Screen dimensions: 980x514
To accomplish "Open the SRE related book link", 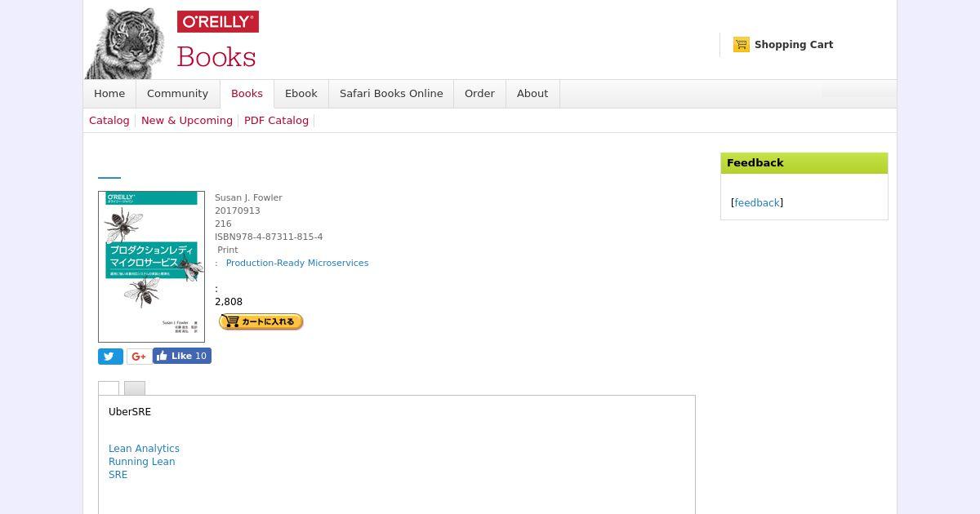I will [118, 475].
